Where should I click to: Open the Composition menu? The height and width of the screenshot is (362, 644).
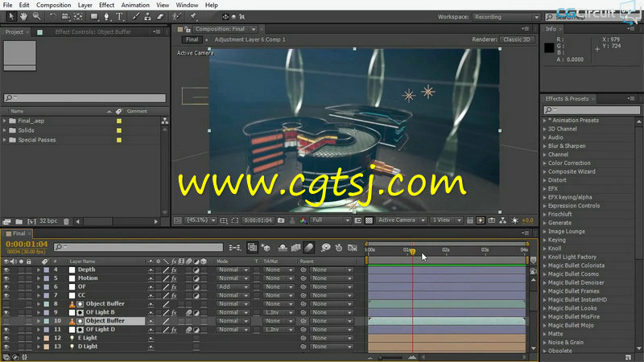[53, 6]
